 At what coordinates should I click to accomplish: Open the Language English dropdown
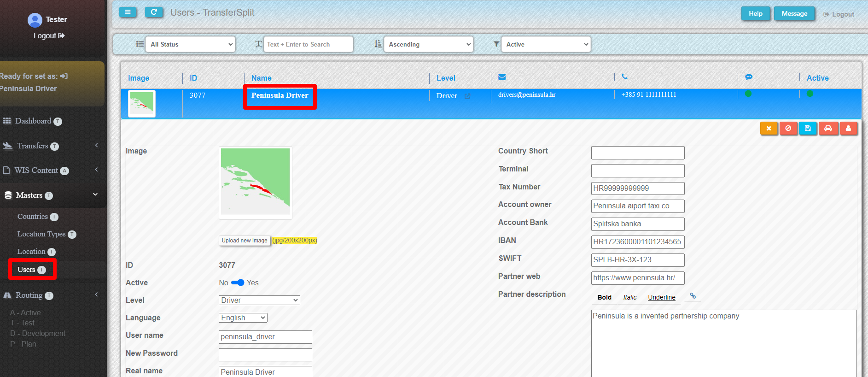pos(243,318)
